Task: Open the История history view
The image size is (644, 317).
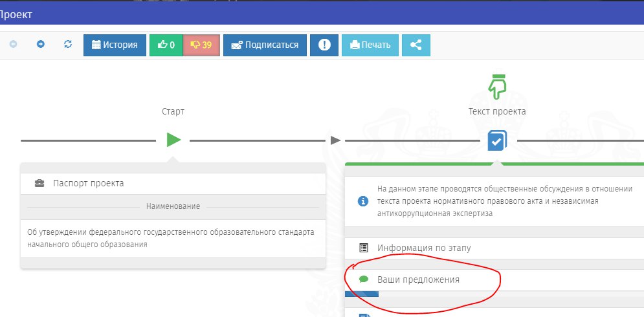Action: point(115,45)
